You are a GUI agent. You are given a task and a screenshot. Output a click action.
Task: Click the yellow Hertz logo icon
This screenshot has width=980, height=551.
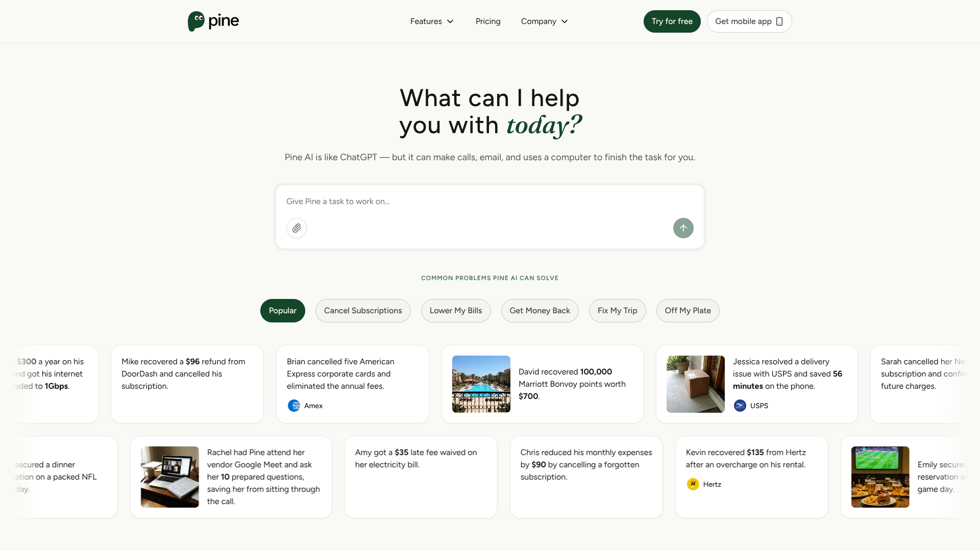coord(693,484)
